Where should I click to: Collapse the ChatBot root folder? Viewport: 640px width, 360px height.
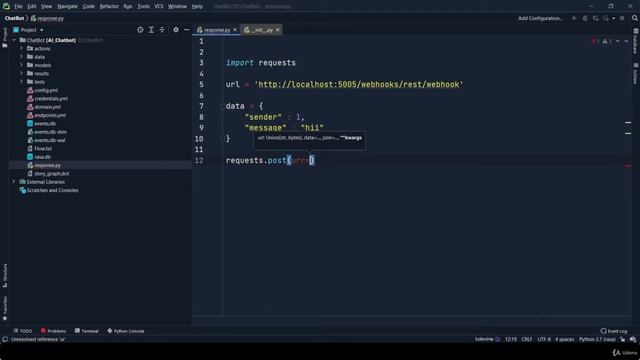point(14,40)
